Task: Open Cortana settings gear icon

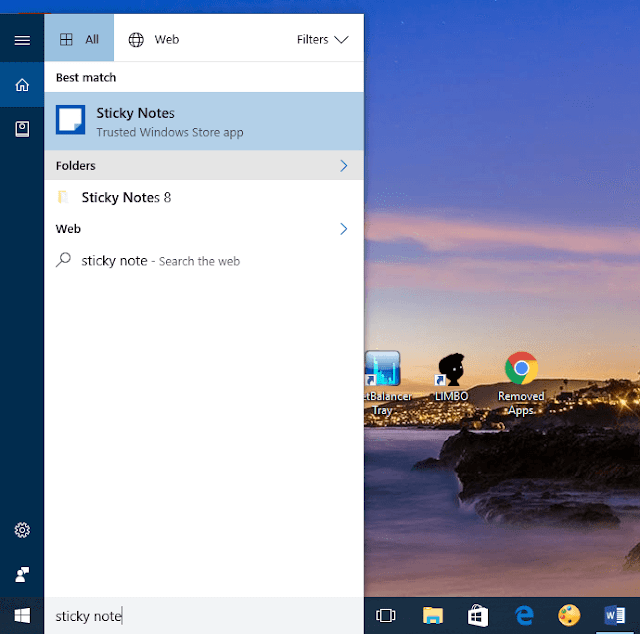Action: pyautogui.click(x=22, y=530)
